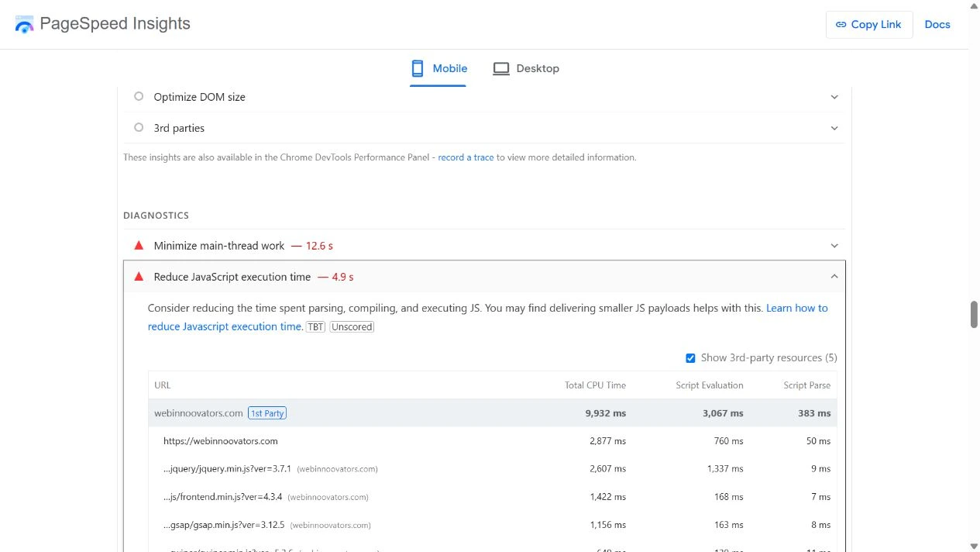This screenshot has height=552, width=980.
Task: Switch to the Desktop tab
Action: tap(526, 68)
